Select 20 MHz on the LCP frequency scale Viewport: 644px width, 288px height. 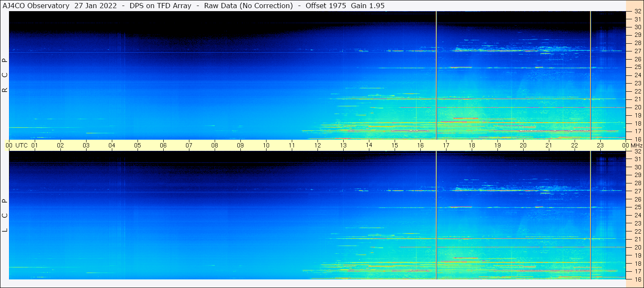click(637, 247)
